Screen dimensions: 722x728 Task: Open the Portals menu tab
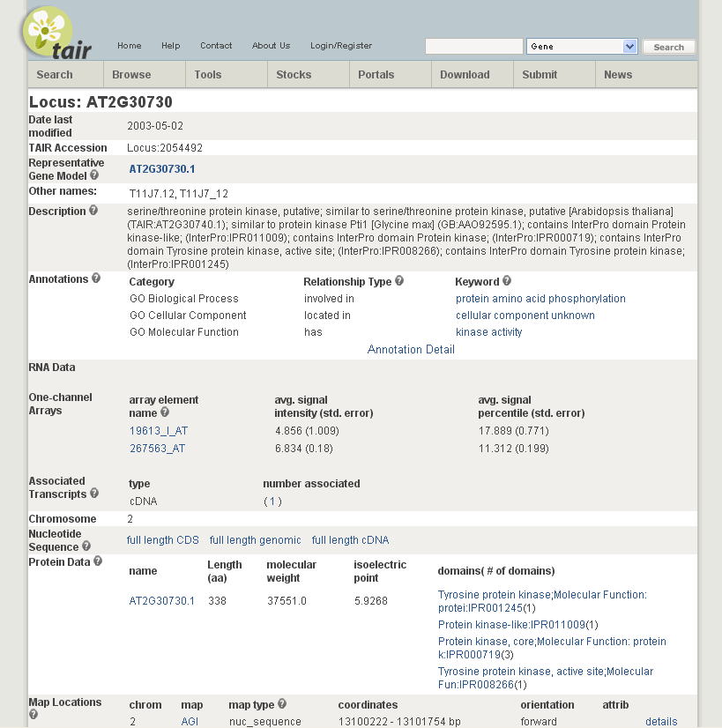[x=391, y=74]
